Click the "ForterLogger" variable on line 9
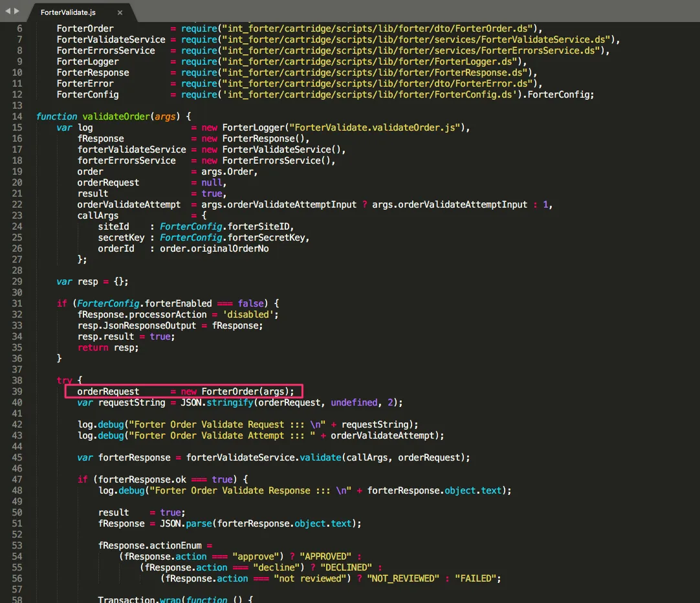Viewport: 700px width, 603px height. point(87,61)
